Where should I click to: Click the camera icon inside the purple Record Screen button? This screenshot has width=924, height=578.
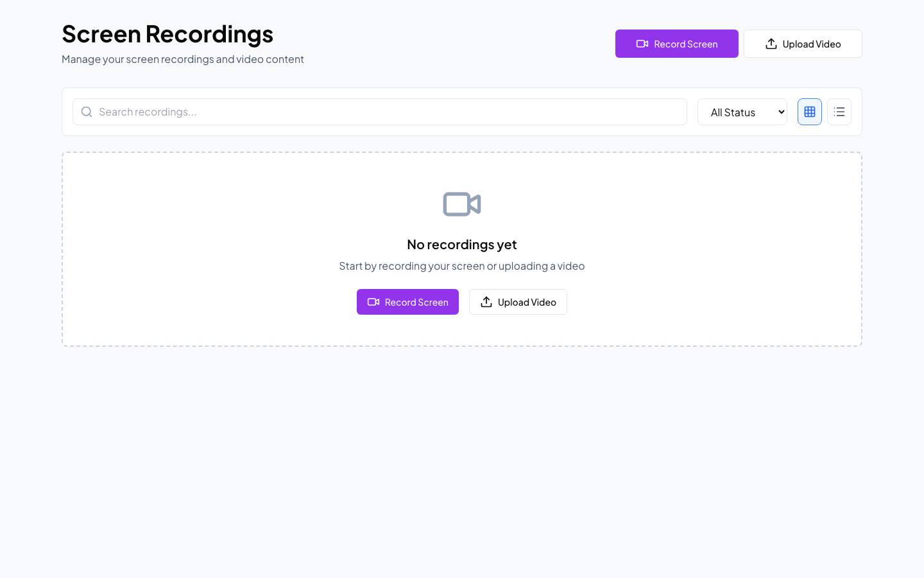coord(642,44)
